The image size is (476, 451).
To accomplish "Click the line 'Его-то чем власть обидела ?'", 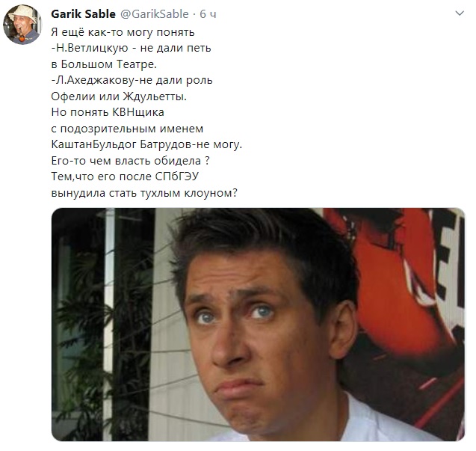I will click(130, 161).
